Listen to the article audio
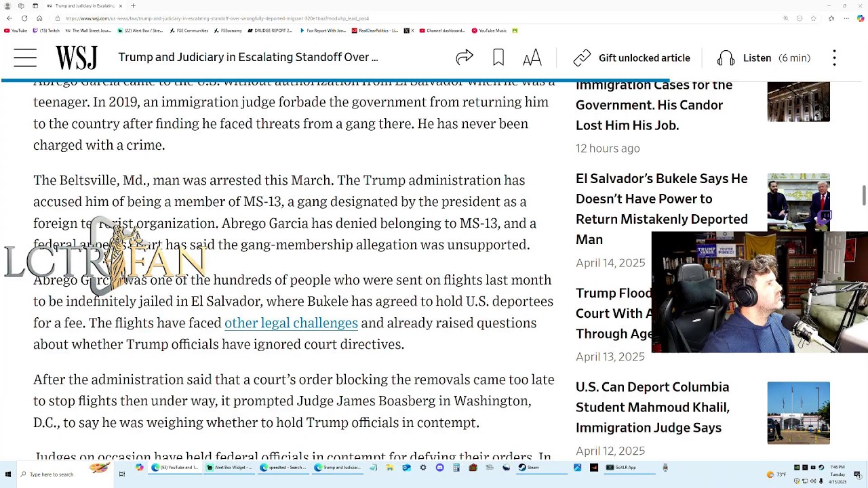This screenshot has width=868, height=488. click(x=764, y=58)
